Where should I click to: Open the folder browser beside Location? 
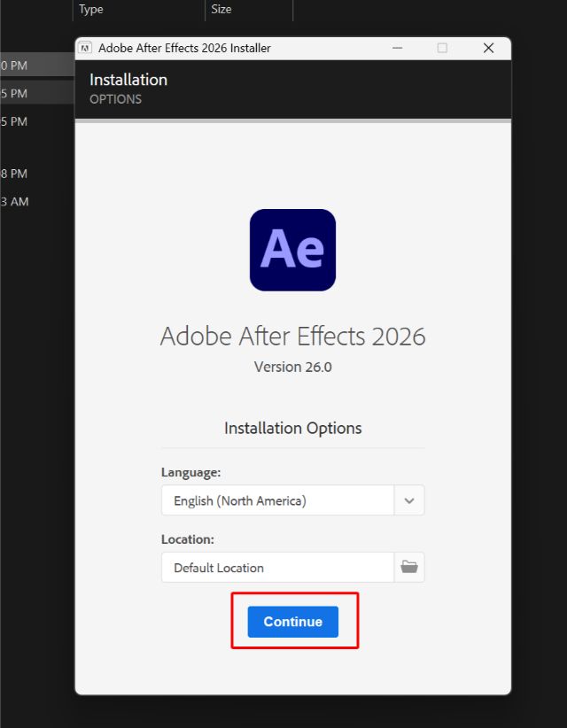coord(408,568)
